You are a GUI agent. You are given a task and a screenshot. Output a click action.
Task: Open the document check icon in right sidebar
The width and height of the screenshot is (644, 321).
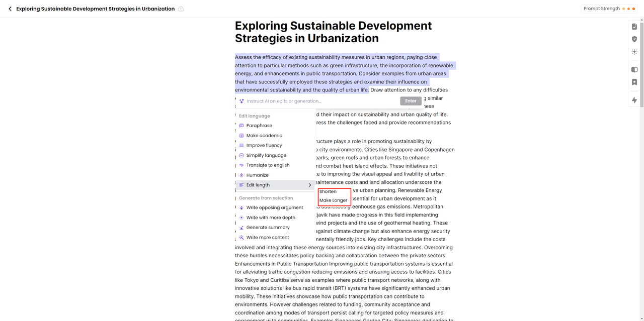pos(634,27)
